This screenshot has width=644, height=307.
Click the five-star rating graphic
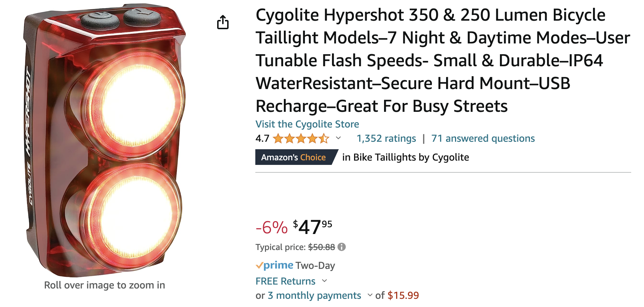pyautogui.click(x=301, y=138)
